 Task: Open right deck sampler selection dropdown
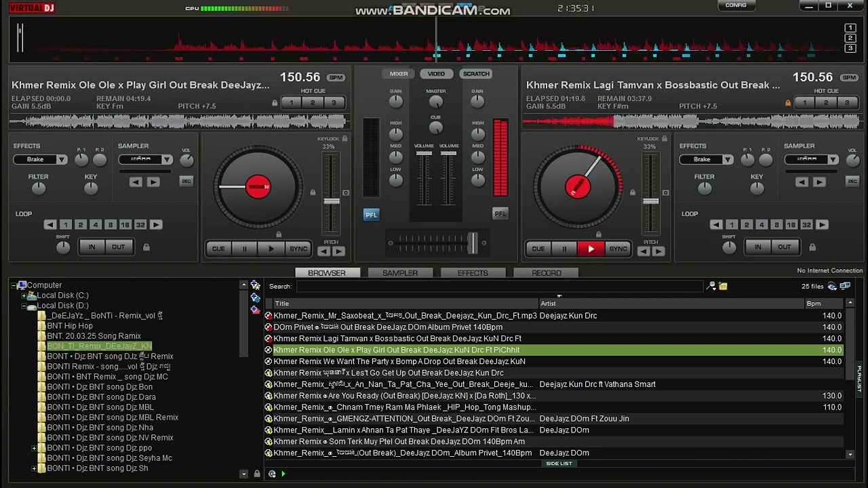pos(833,159)
